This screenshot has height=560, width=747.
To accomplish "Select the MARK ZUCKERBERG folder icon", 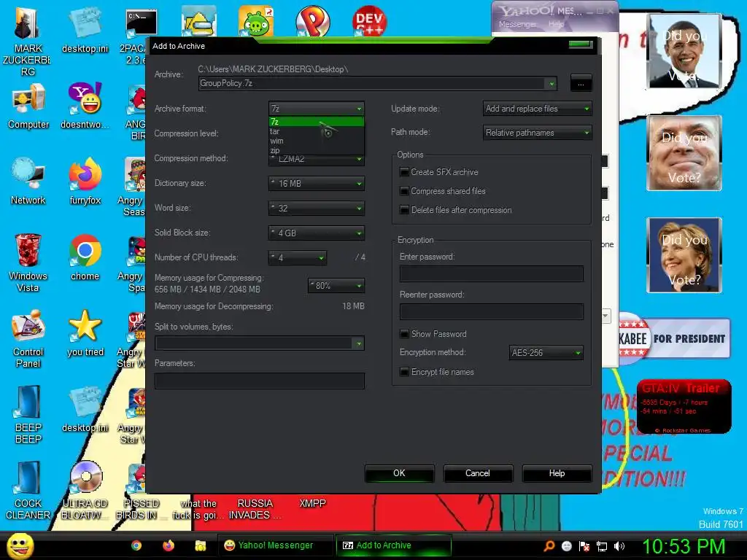I will 28,41.
